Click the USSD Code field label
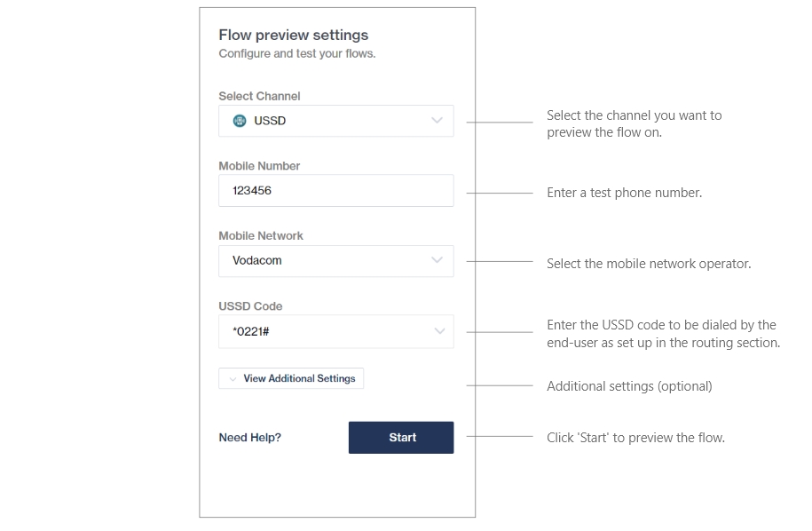The height and width of the screenshot is (531, 812). click(x=250, y=306)
